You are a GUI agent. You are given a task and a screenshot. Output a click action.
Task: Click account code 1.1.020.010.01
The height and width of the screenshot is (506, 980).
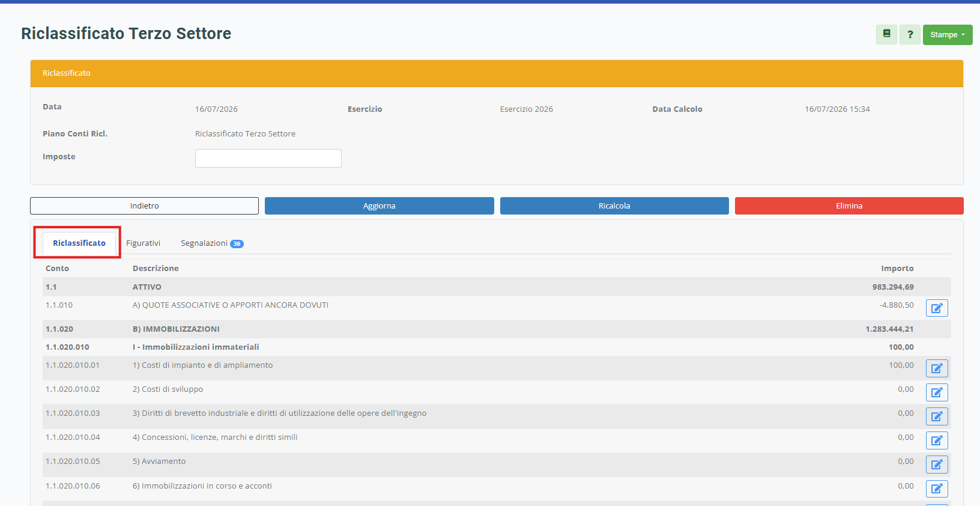(x=73, y=365)
